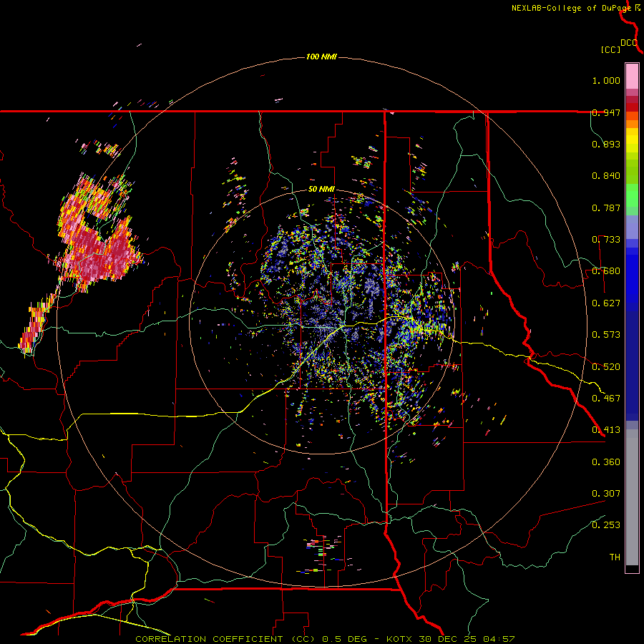The image size is (644, 644).
Task: Click the 0.627 color scale value
Action: pyautogui.click(x=606, y=303)
